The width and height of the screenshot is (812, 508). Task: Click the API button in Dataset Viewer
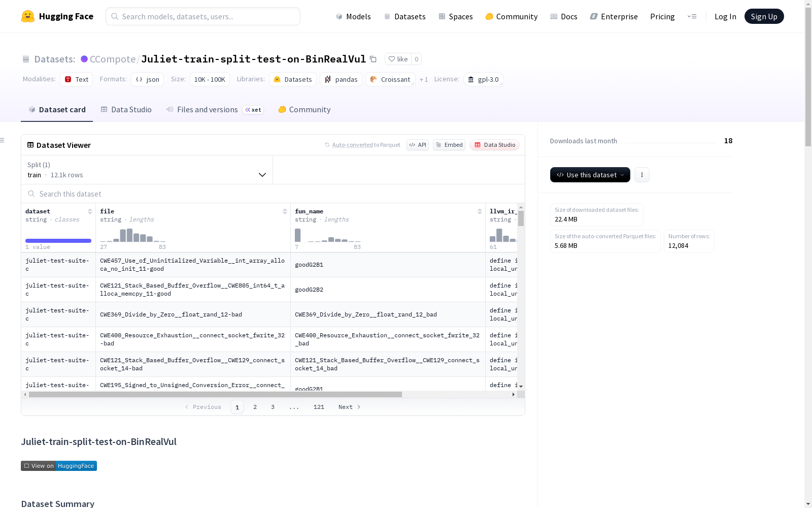tap(418, 145)
